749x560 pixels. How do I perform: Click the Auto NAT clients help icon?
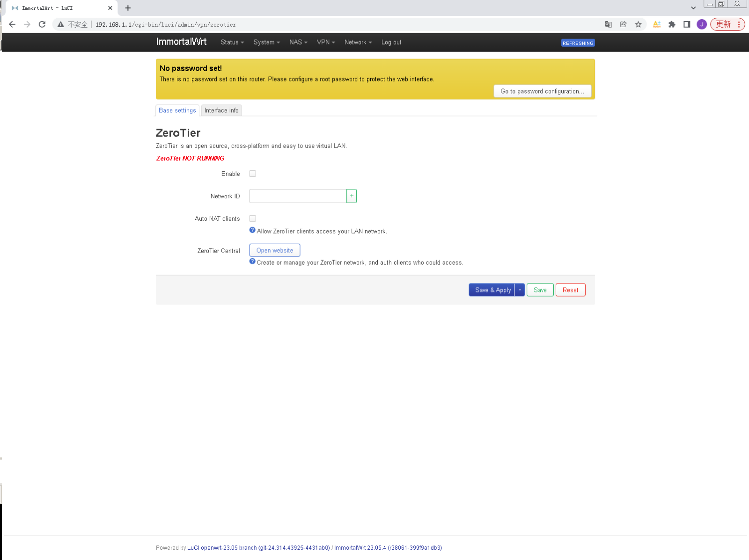click(252, 230)
